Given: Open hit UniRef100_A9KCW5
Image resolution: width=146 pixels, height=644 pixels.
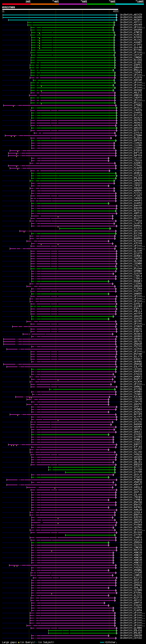Looking at the screenshot, I should click(x=131, y=80).
